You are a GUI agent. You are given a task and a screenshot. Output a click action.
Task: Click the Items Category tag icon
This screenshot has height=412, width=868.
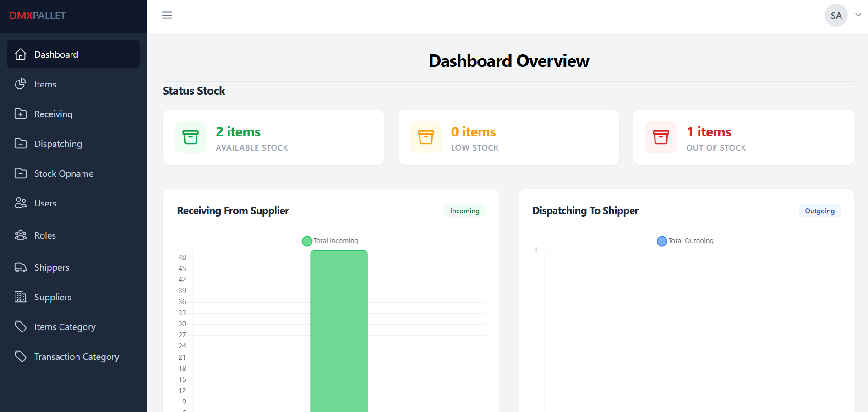coord(21,326)
